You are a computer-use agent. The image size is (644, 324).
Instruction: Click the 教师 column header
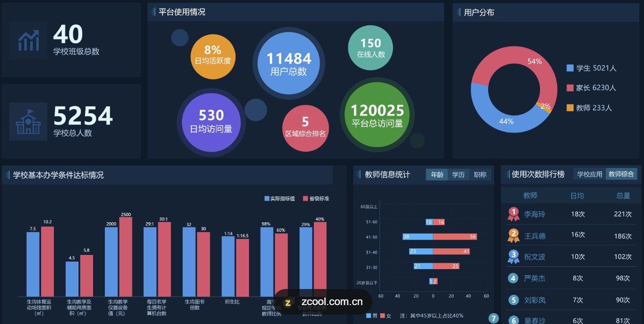(530, 195)
